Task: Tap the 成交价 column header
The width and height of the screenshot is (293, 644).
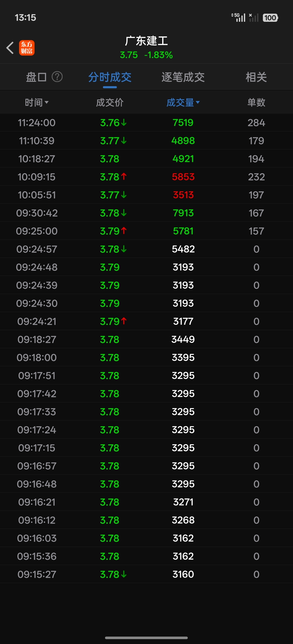Action: (110, 102)
